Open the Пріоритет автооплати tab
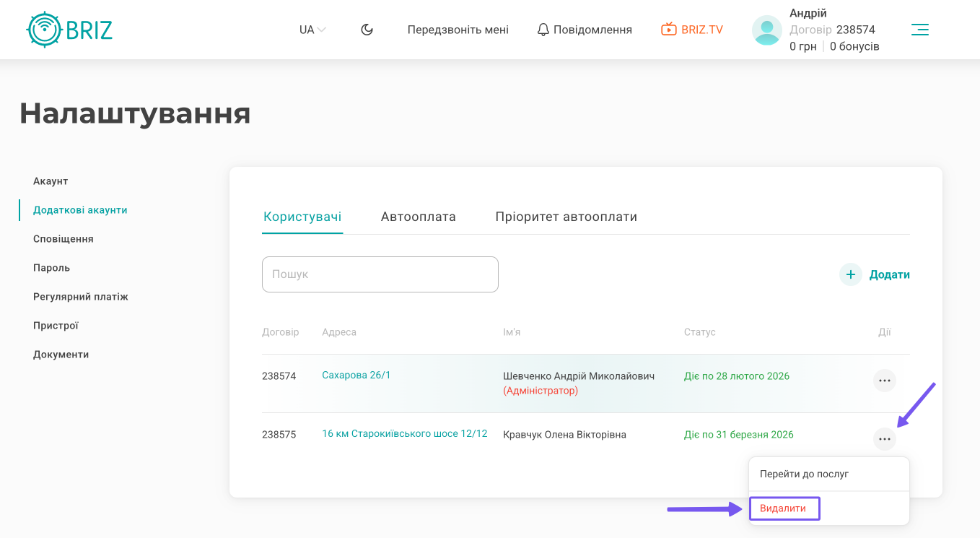980x538 pixels. click(x=566, y=217)
